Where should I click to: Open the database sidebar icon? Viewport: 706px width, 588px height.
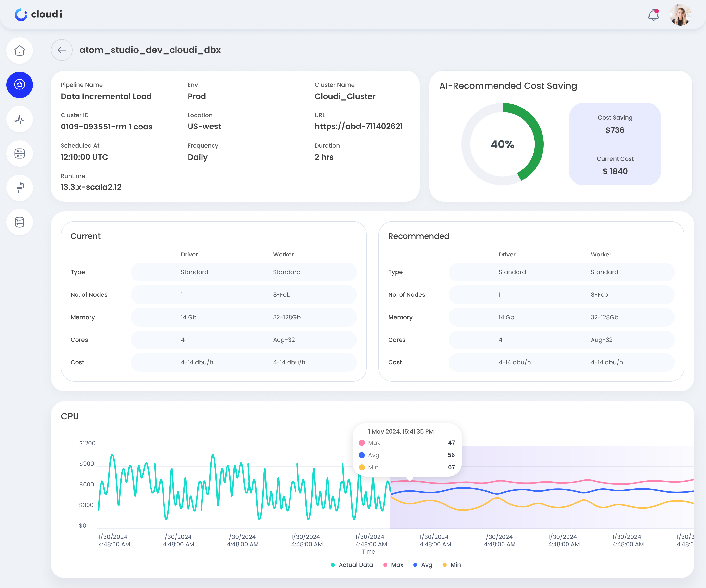click(20, 222)
